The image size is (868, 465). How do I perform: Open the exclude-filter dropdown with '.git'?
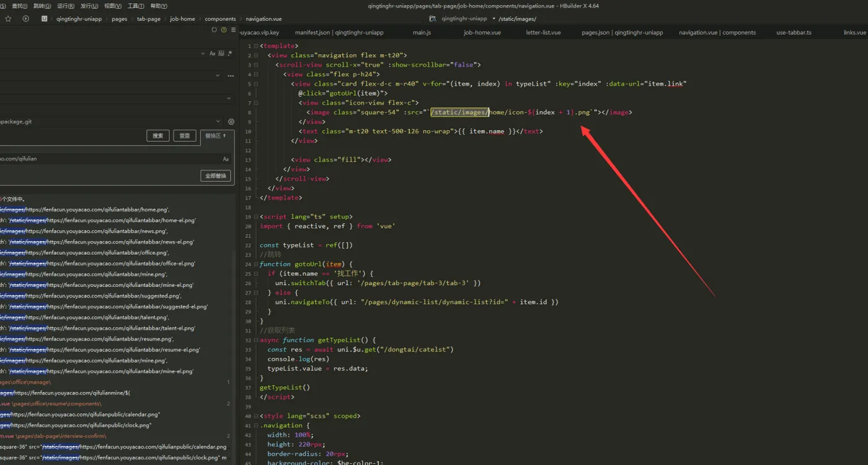coord(218,122)
